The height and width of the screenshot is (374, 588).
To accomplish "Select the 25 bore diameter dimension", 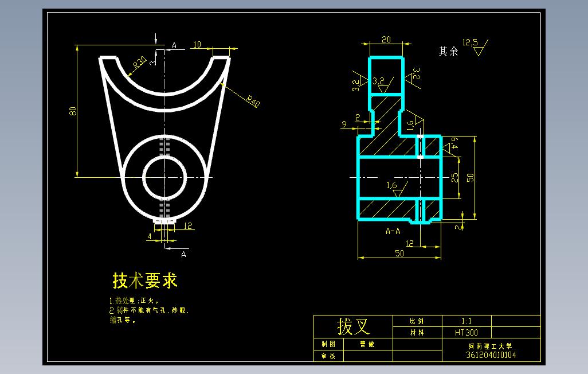I will tap(455, 178).
